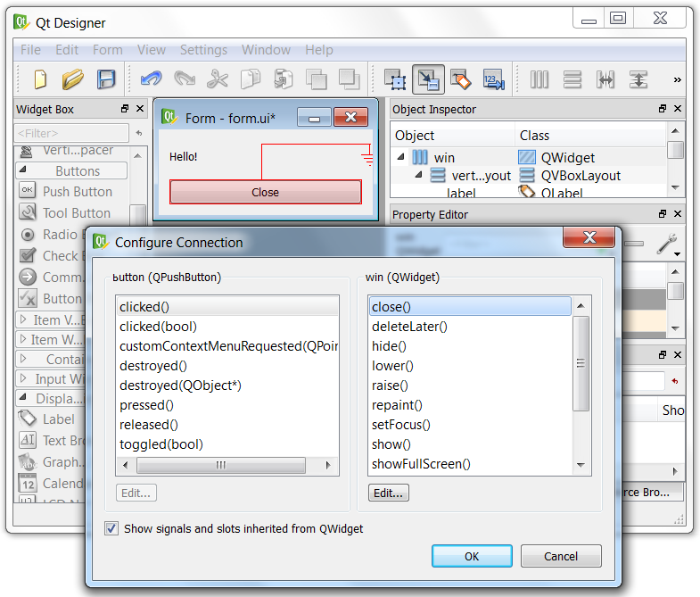Click the signals list horizontal scrollbar thumb
This screenshot has height=597, width=700.
[221, 465]
